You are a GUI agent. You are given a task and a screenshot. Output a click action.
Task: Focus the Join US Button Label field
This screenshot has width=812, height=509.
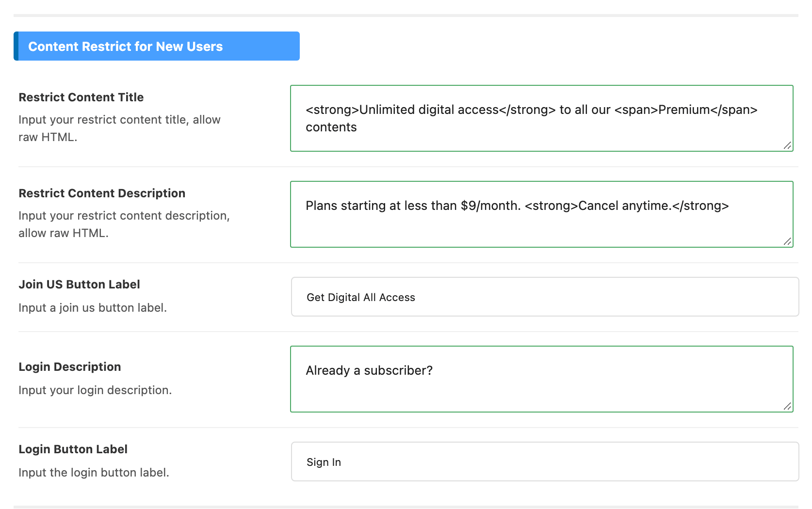tap(545, 297)
